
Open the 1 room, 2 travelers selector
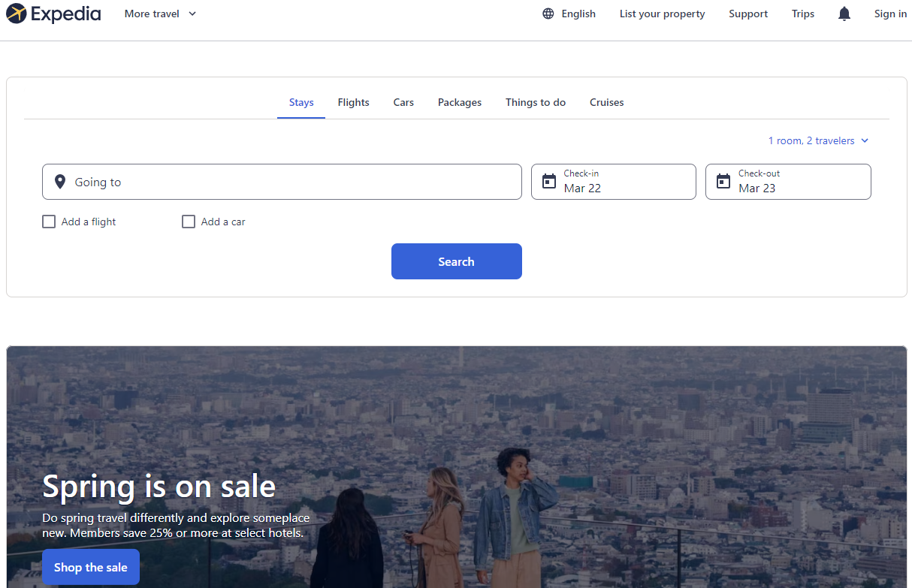(818, 140)
